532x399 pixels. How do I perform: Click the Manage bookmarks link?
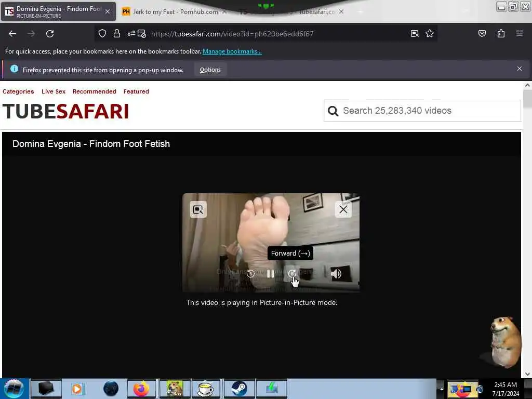tap(232, 51)
